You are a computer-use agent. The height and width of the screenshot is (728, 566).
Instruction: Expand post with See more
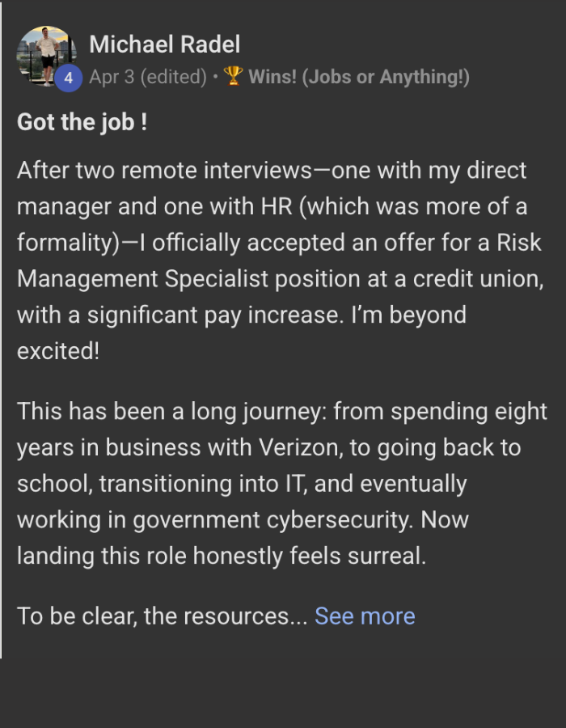click(x=365, y=616)
